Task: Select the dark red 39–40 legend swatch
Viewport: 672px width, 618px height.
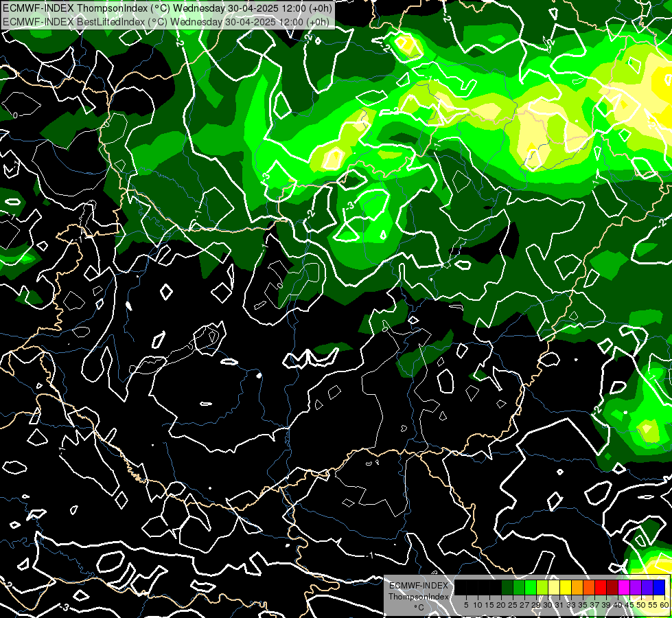Action: (x=612, y=587)
